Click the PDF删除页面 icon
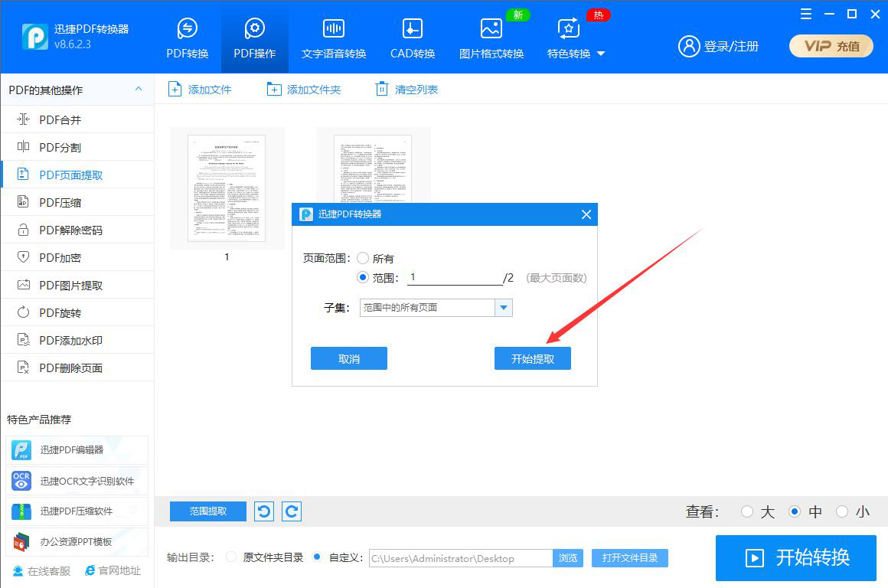888x588 pixels. click(x=23, y=367)
